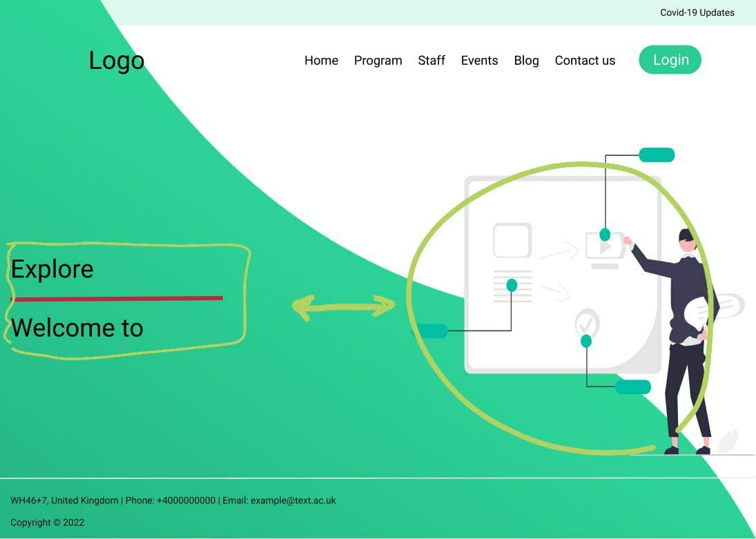Viewport: 756px width, 539px height.
Task: Click the Explore heading text
Action: [52, 269]
